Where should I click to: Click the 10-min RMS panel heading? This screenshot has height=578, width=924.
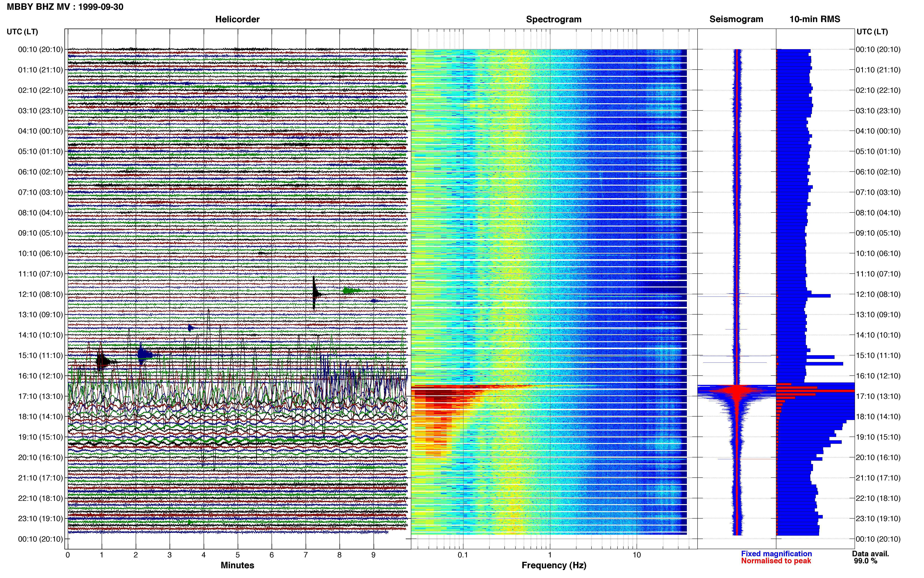[x=815, y=19]
